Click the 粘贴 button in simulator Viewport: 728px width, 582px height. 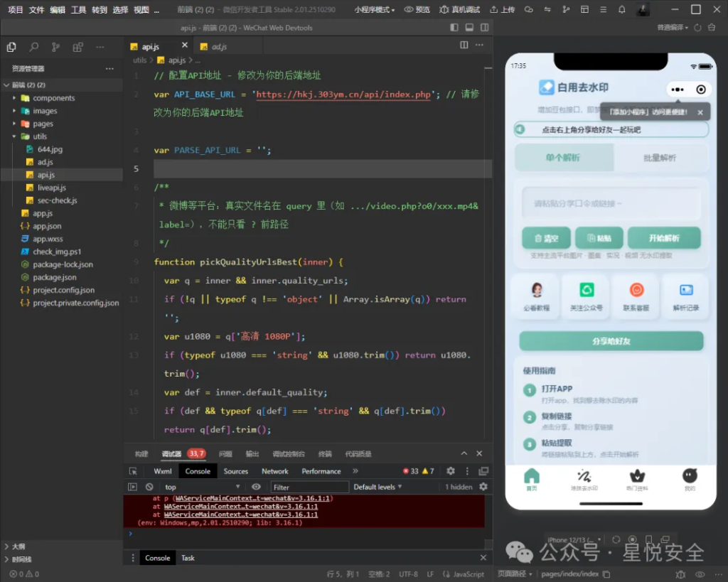pyautogui.click(x=599, y=238)
